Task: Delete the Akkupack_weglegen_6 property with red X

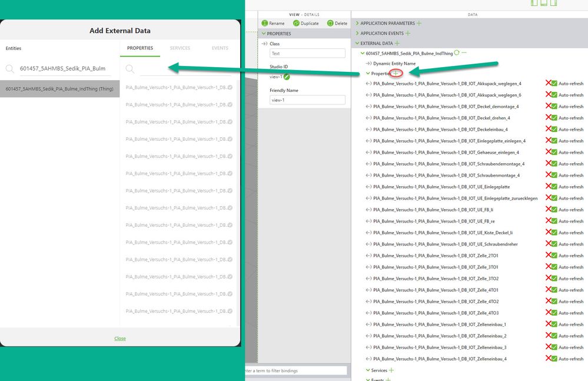Action: (548, 94)
